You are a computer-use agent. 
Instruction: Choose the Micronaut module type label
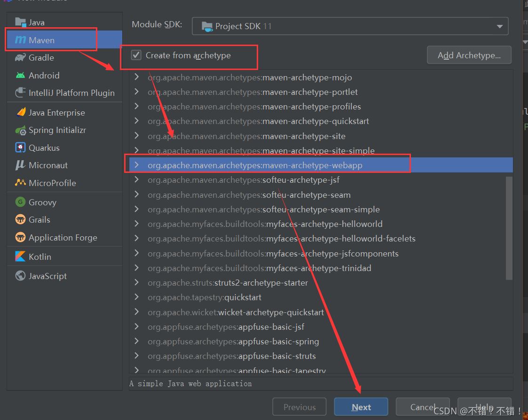[48, 165]
